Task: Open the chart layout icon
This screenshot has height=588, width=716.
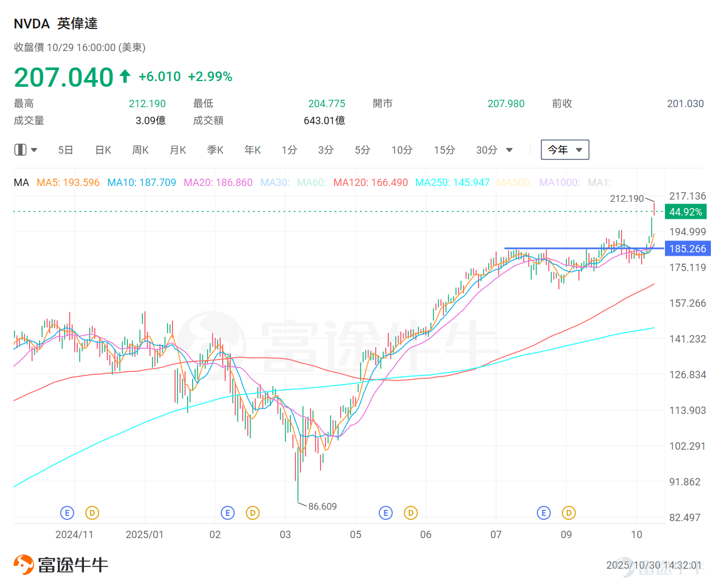Action: (x=20, y=150)
